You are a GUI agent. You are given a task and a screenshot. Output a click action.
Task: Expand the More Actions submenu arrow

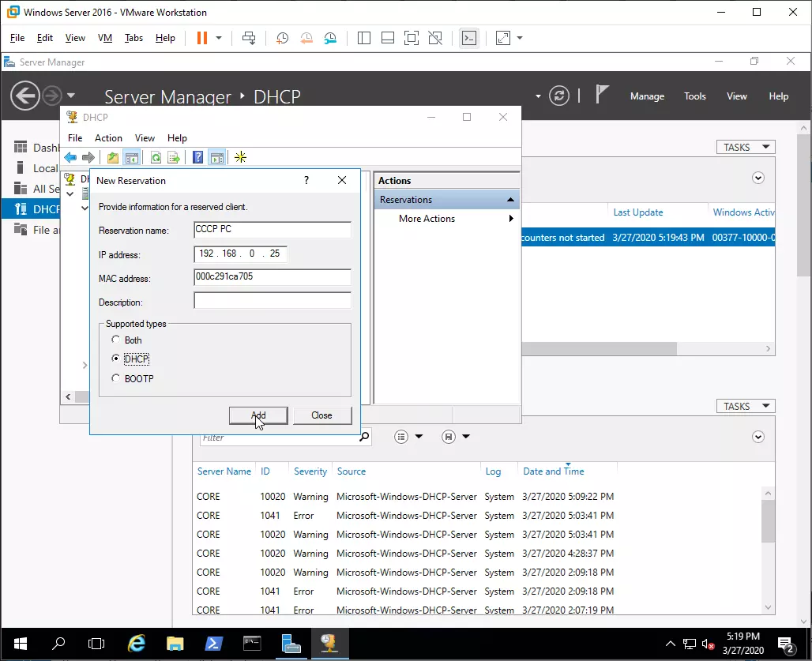[511, 219]
